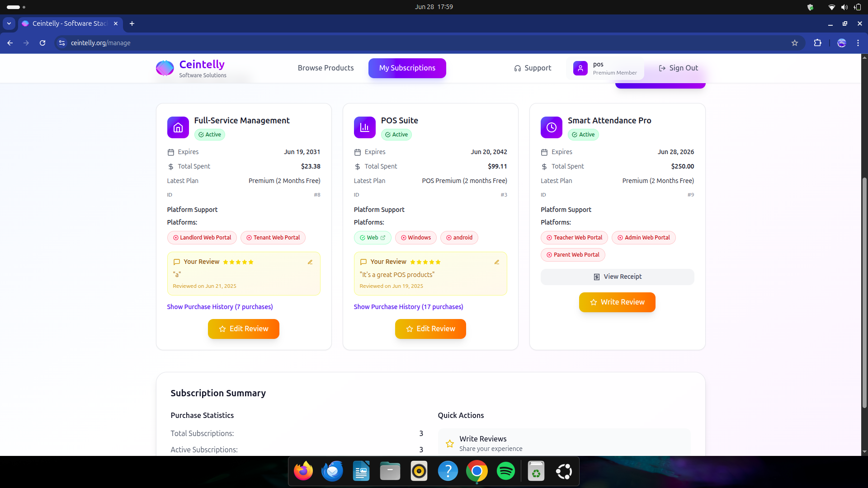Image resolution: width=868 pixels, height=488 pixels.
Task: Click the pencil icon on Full-Service Management review
Action: point(310,262)
